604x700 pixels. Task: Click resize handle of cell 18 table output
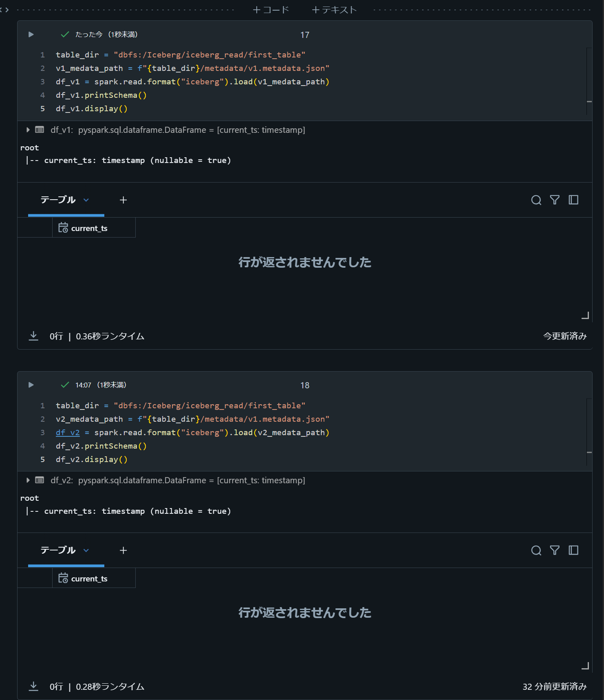tap(585, 666)
